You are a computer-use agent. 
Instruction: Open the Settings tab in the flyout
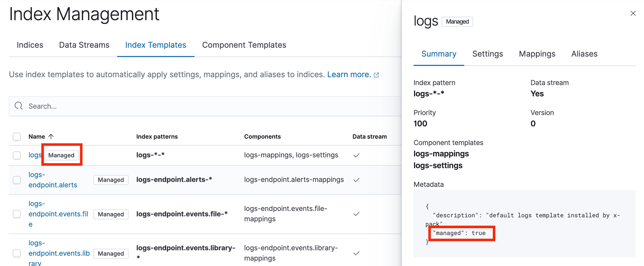pos(487,54)
